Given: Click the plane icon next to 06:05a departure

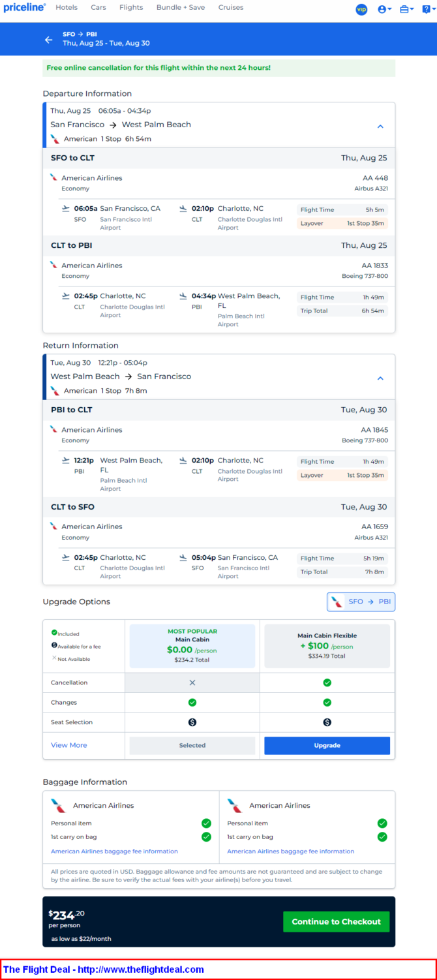Looking at the screenshot, I should 65,208.
